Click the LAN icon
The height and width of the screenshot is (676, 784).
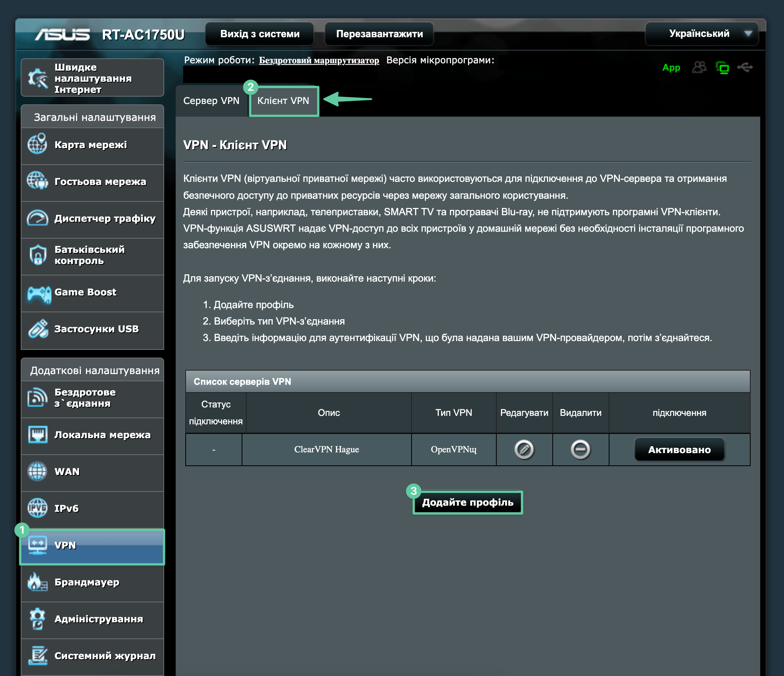click(x=38, y=434)
